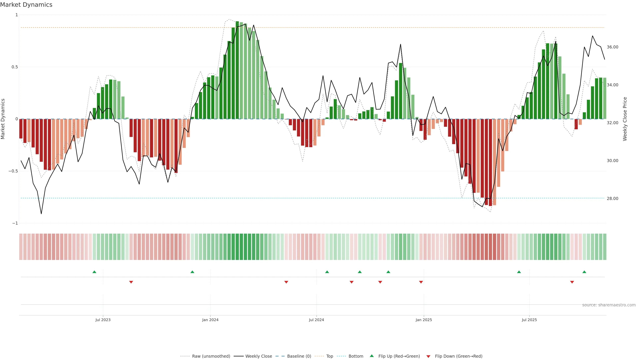Click the first red Flip Down marker
Image resolution: width=644 pixels, height=362 pixels.
[131, 282]
